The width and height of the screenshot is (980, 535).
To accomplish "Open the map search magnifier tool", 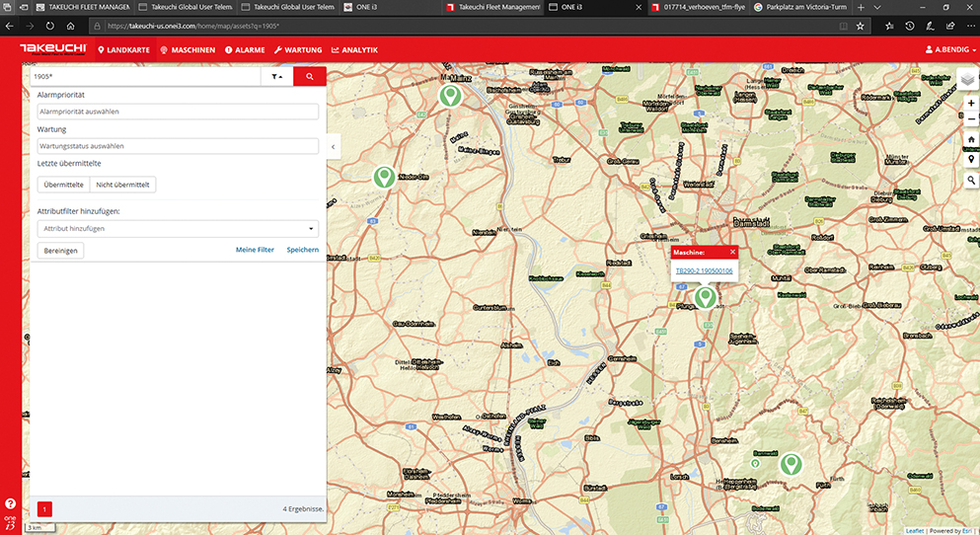I will pyautogui.click(x=971, y=181).
